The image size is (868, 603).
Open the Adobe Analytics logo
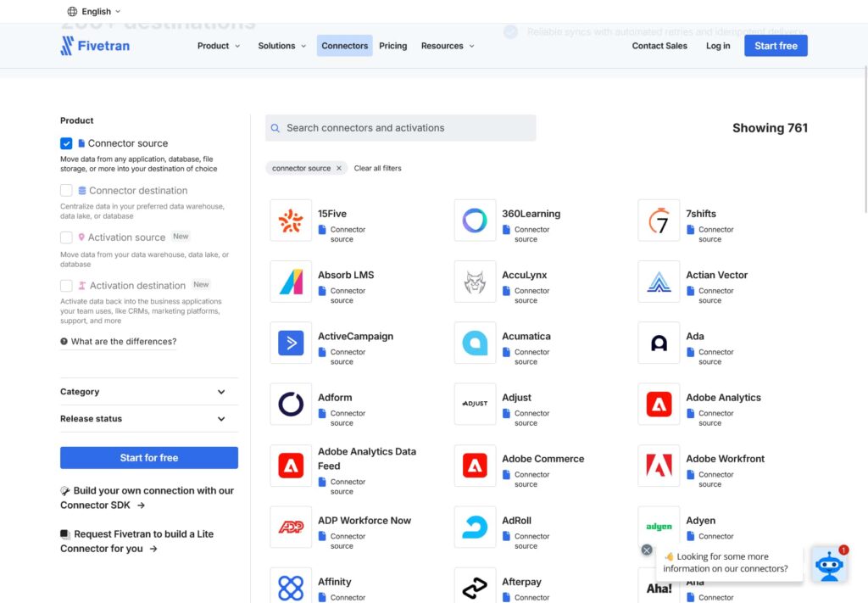pos(659,405)
